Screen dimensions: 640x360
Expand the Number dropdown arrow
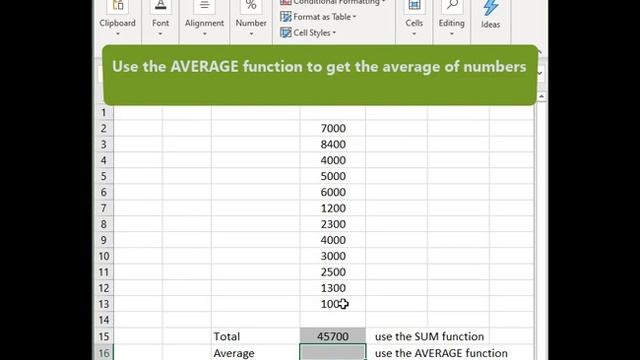[251, 34]
